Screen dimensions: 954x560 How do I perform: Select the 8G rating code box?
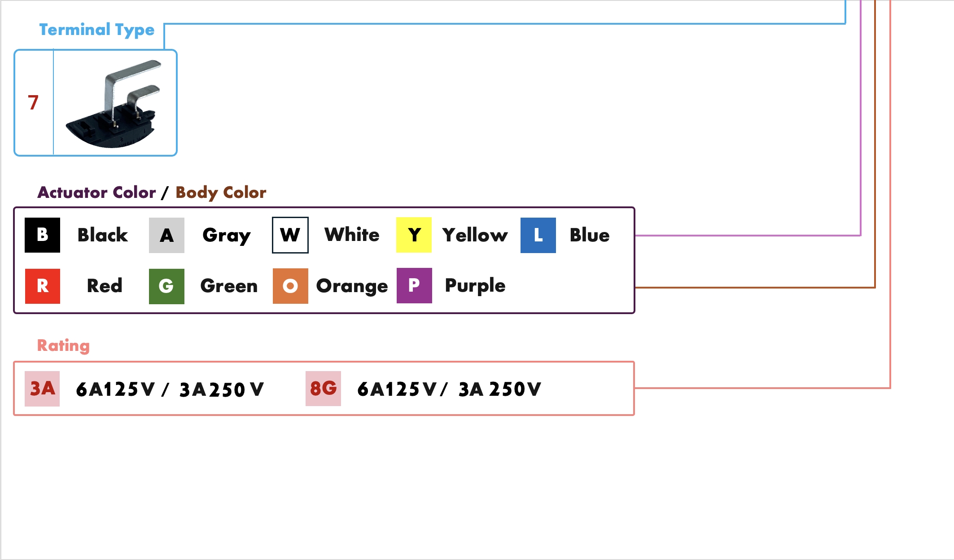pos(323,389)
